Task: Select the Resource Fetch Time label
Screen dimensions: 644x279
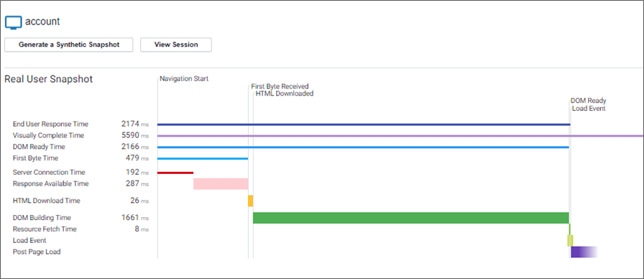Action: 45,229
